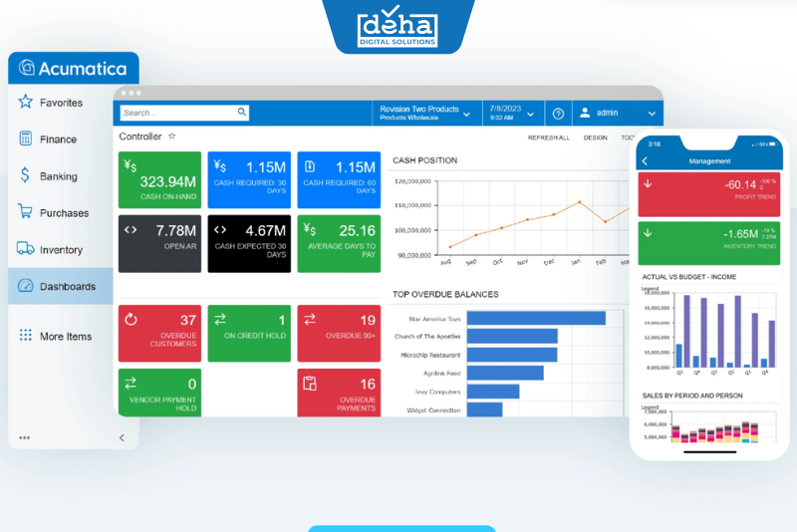The image size is (797, 532).
Task: Click the CASH POSITION chart title
Action: tap(425, 160)
